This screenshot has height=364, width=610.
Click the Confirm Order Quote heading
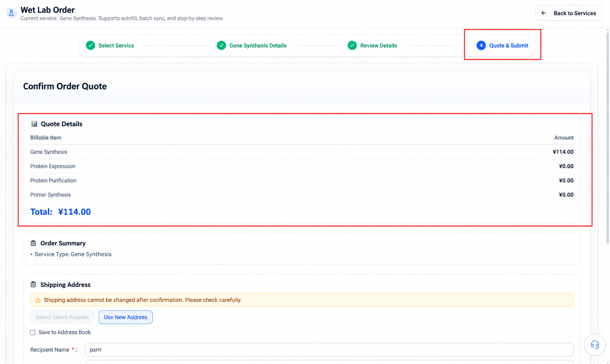65,86
